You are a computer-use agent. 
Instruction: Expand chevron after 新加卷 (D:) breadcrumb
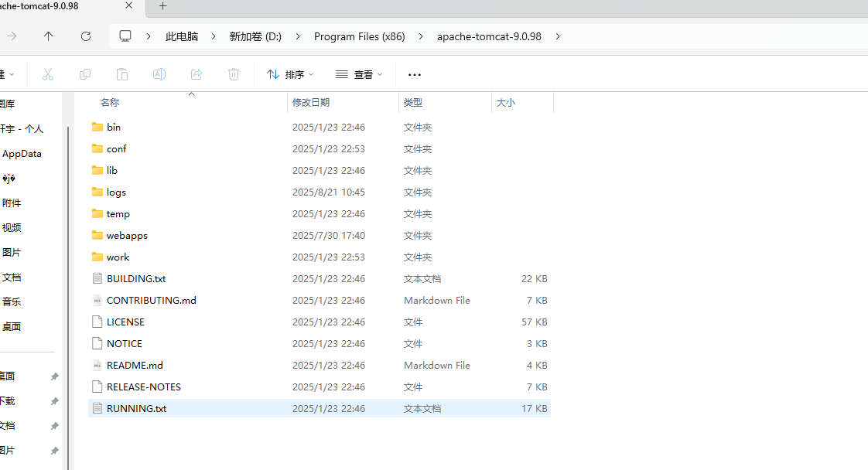click(x=298, y=36)
